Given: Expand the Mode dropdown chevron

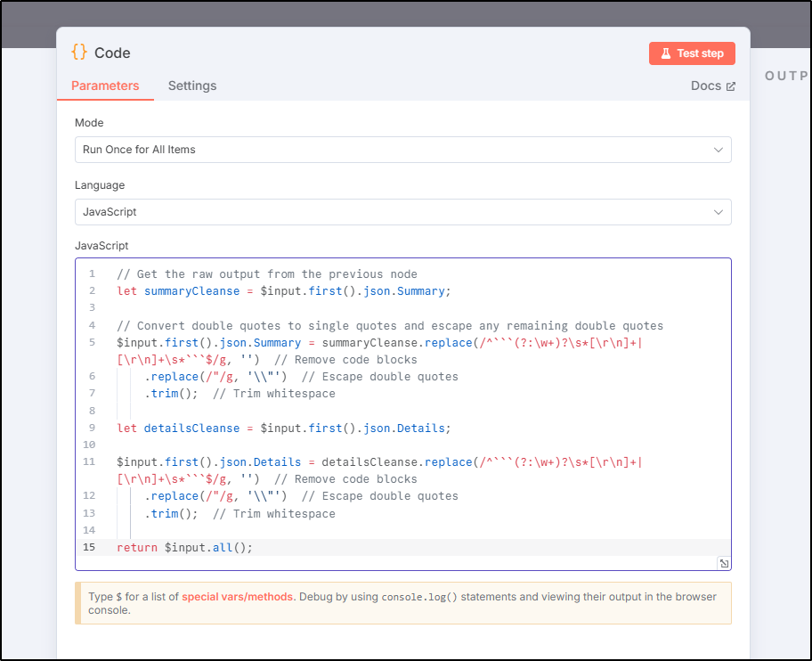Looking at the screenshot, I should click(719, 150).
